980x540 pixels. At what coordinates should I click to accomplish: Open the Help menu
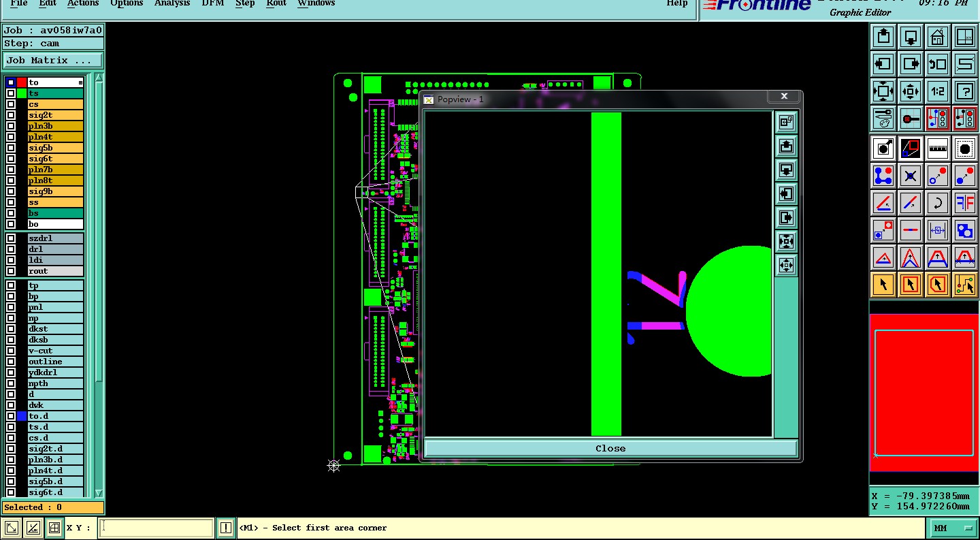pos(676,3)
